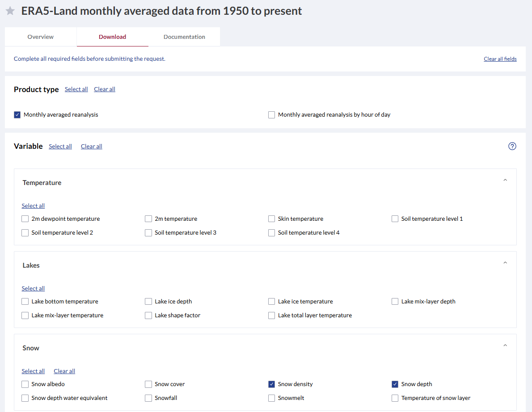
Task: Clear all in the Snow group
Action: 64,371
